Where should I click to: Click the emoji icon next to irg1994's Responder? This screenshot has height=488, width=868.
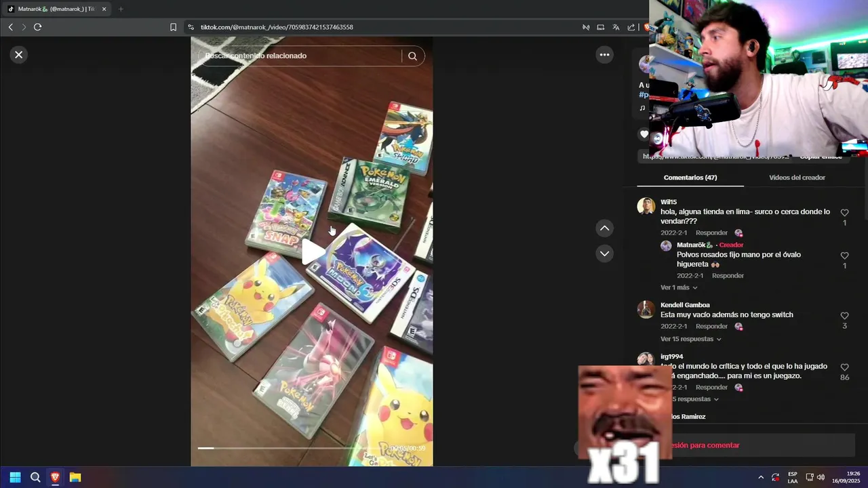point(738,388)
